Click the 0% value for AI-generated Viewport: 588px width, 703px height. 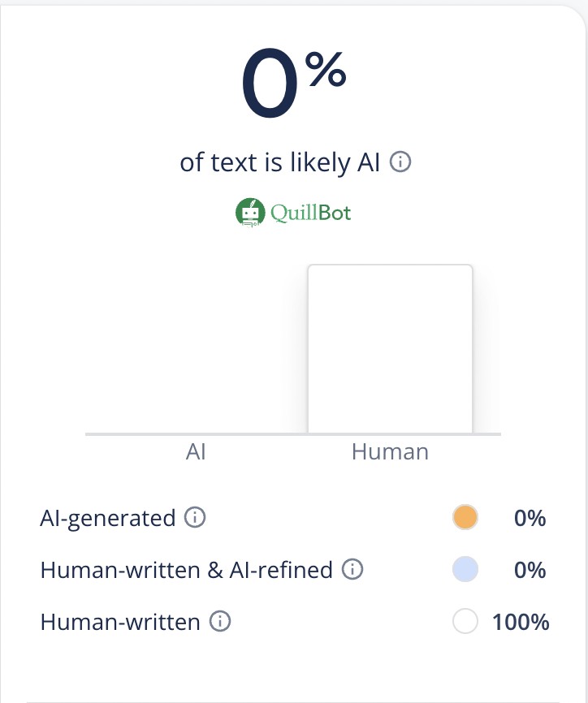530,517
